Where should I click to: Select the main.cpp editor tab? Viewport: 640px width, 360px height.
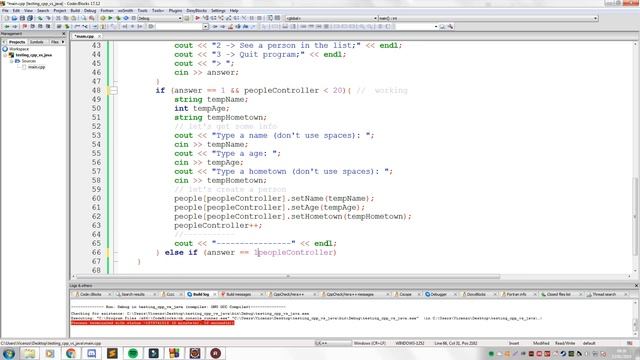(84, 36)
